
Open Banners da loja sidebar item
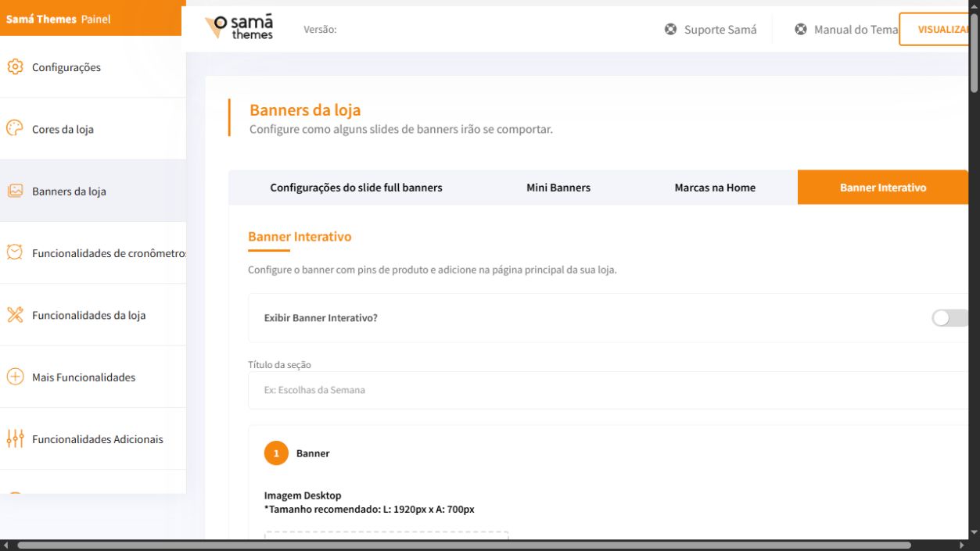(x=93, y=191)
